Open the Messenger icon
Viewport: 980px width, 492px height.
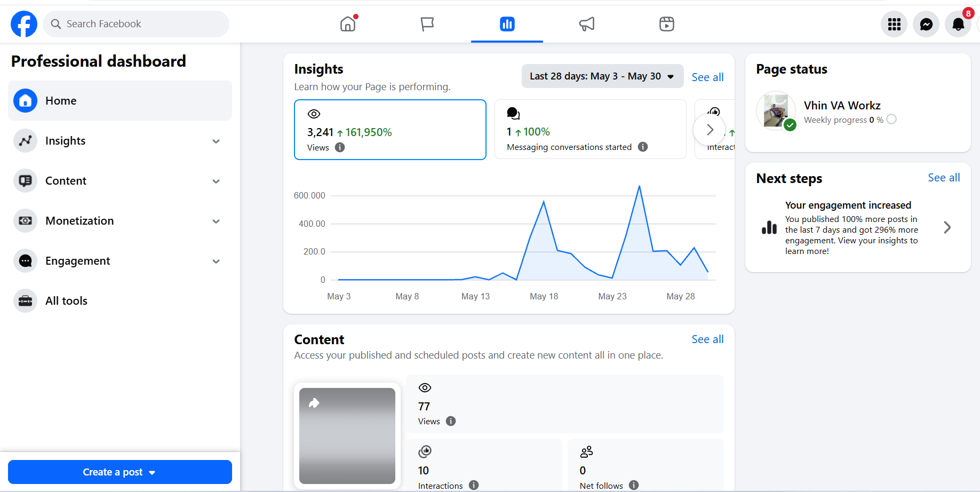[x=926, y=24]
